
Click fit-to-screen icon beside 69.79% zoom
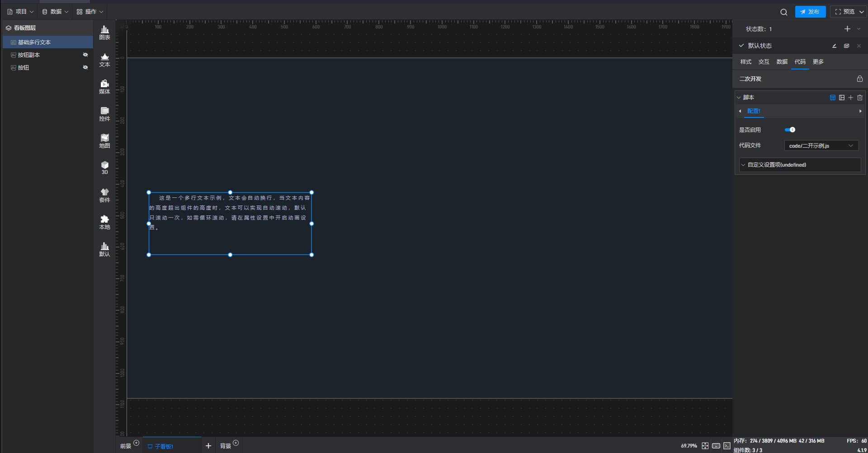pos(705,446)
